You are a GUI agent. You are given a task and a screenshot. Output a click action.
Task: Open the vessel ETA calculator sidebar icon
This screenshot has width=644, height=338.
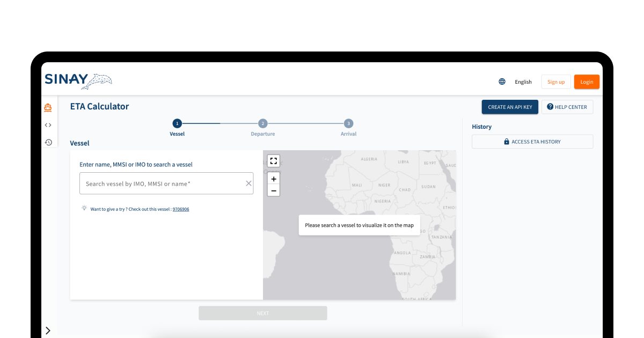click(x=48, y=108)
